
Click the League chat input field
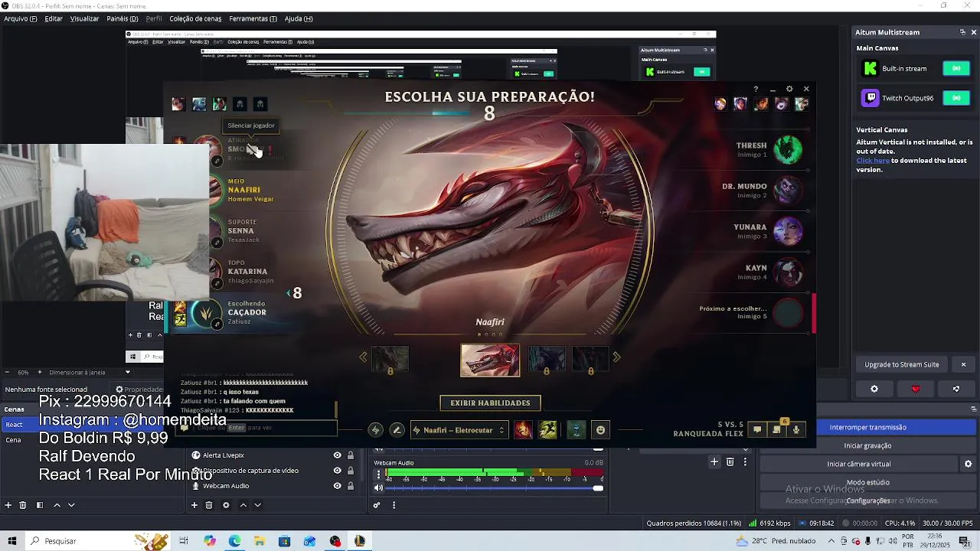click(258, 428)
